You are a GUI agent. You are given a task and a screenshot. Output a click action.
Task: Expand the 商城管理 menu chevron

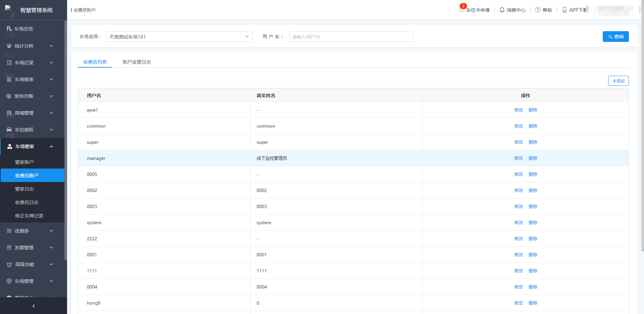(x=51, y=113)
